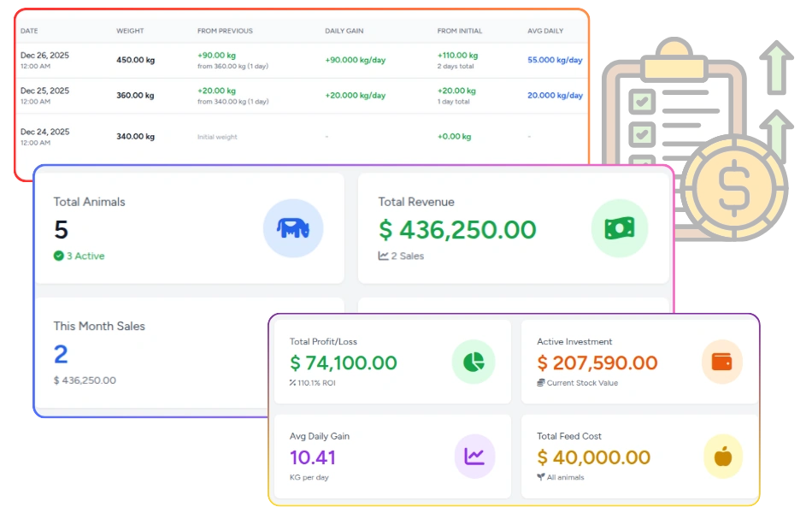Screen dimensions: 812x513
Task: Click the AVG DAILY column header
Action: [x=545, y=31]
